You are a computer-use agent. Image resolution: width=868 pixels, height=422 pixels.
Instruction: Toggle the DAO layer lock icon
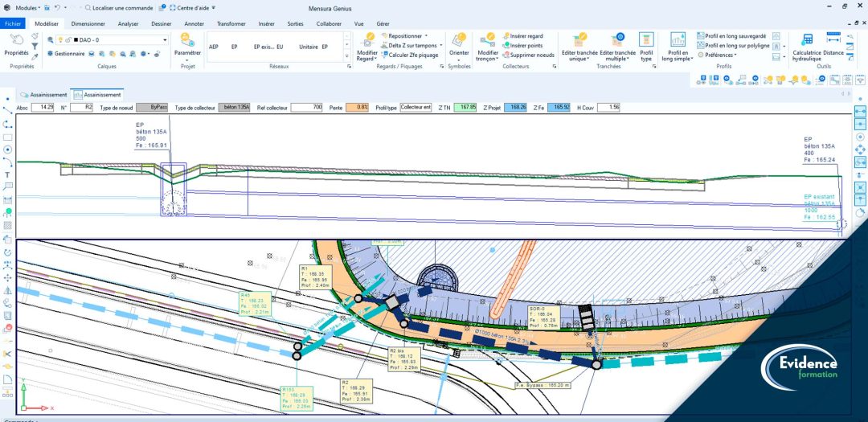(67, 39)
